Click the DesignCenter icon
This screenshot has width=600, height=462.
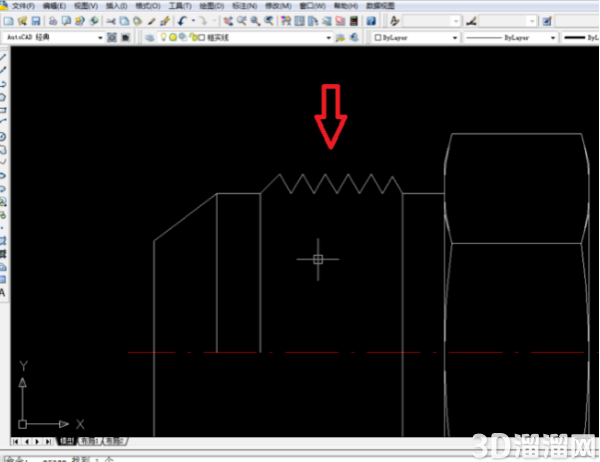[300, 21]
